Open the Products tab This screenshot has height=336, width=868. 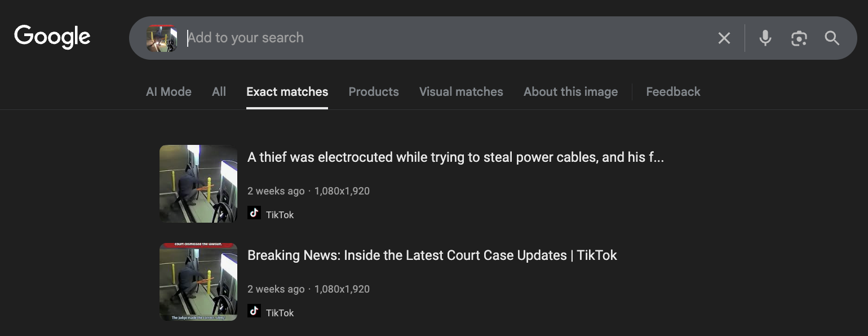[373, 92]
